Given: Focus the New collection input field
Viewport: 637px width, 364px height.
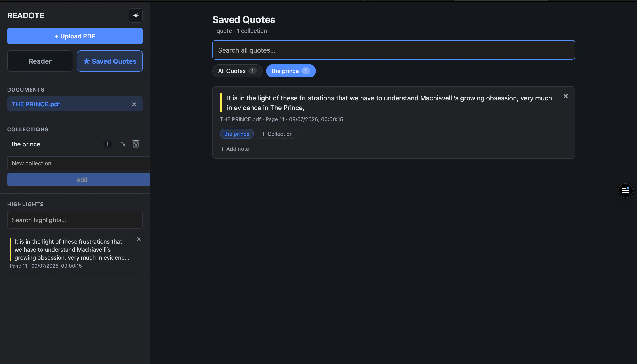Looking at the screenshot, I should (x=79, y=163).
